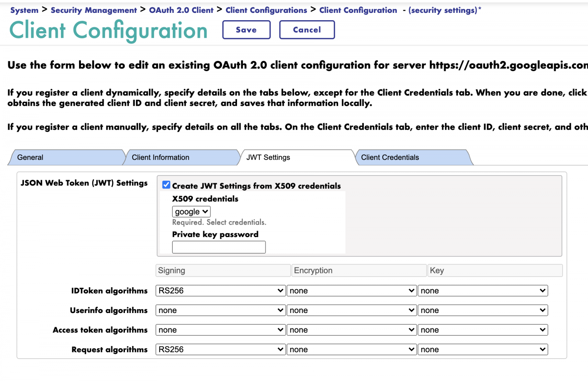Click the Cancel button
588x381 pixels.
click(x=307, y=30)
